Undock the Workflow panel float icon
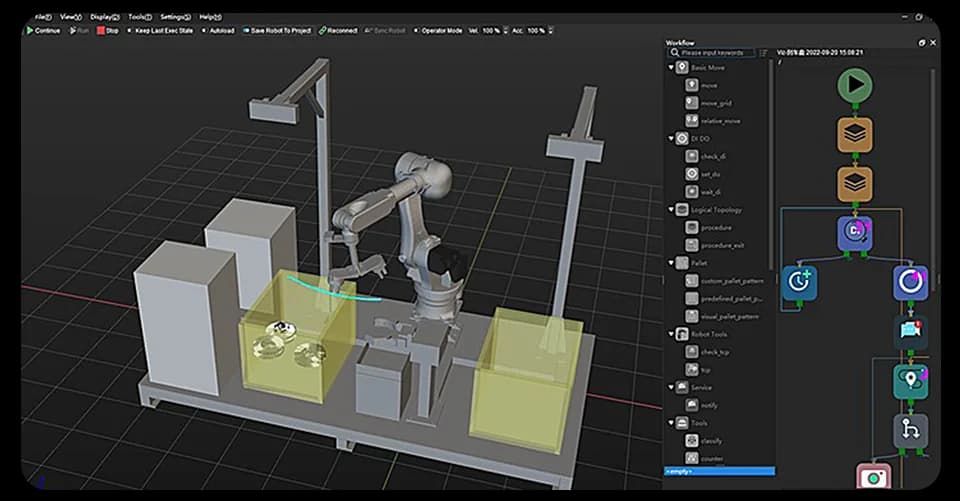Viewport: 960px width, 501px height. pyautogui.click(x=922, y=42)
